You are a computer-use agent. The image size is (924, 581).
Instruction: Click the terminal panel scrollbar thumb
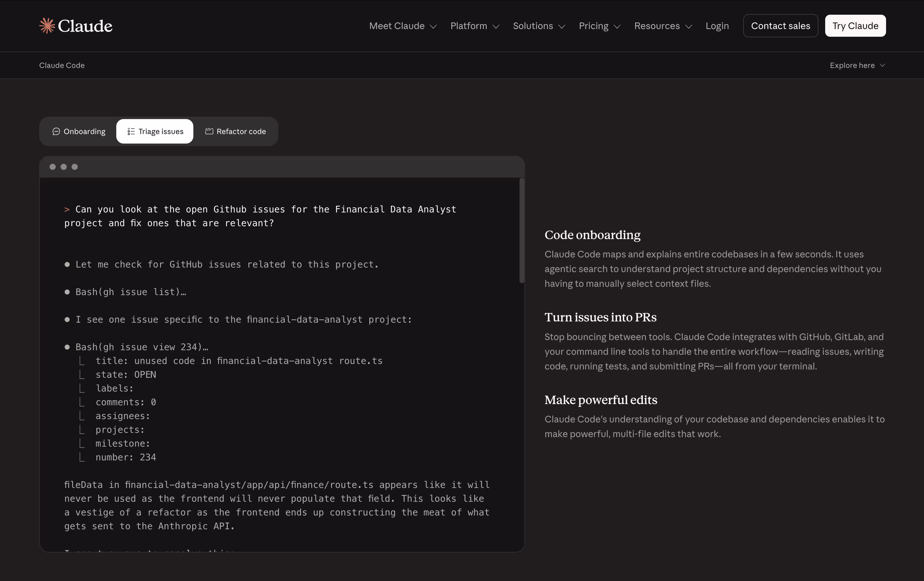click(x=521, y=231)
